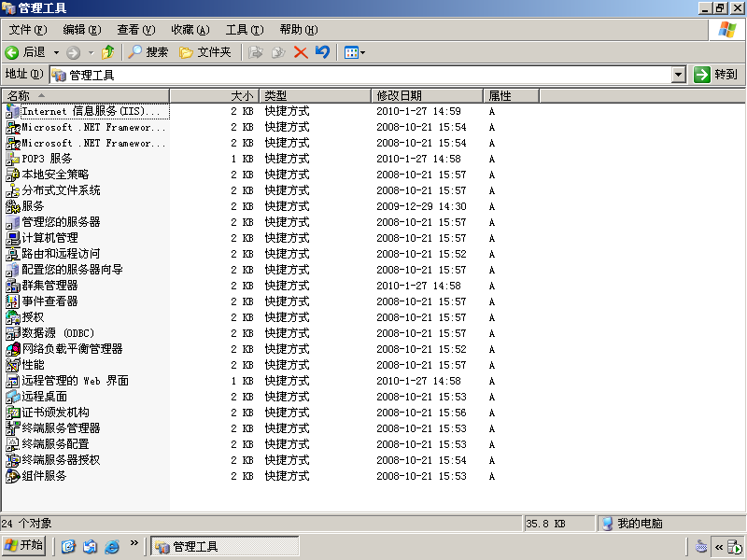
Task: Open the 帮助(H) menu
Action: point(299,30)
